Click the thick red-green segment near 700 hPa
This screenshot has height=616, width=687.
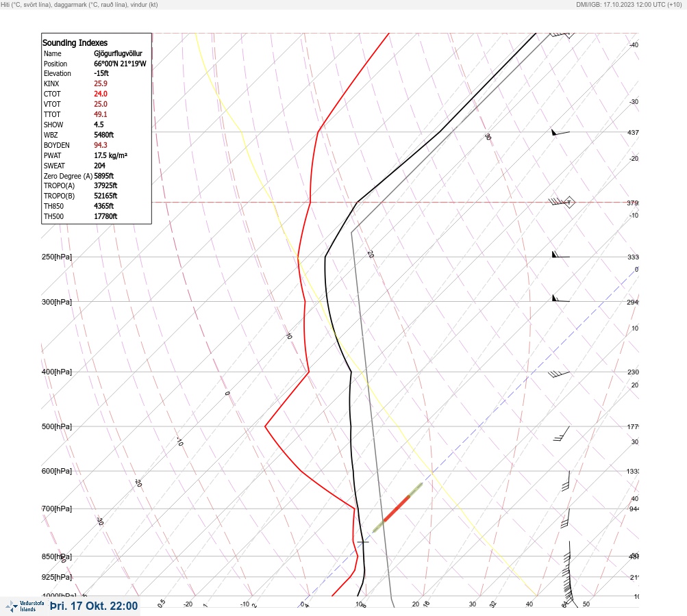397,508
